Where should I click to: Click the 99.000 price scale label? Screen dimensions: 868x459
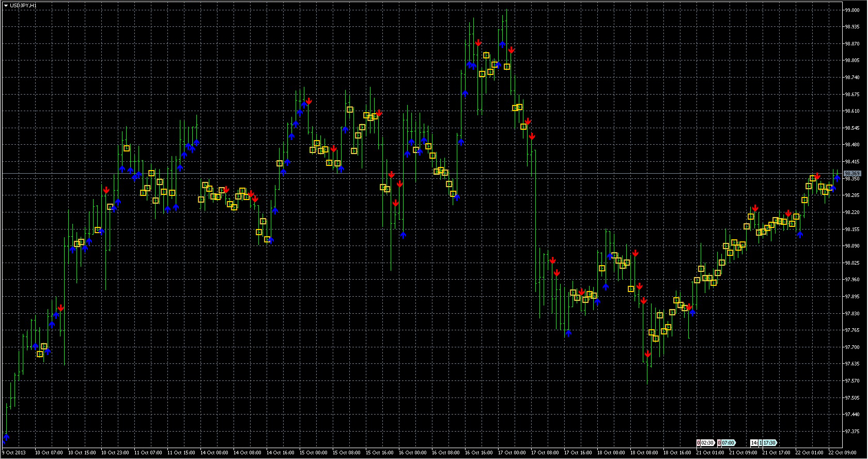click(852, 10)
